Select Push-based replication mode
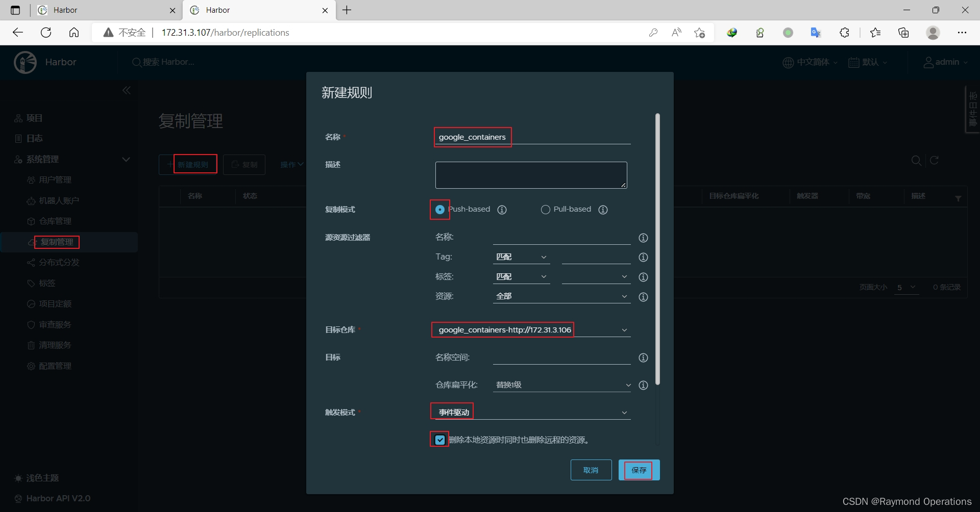 pos(439,210)
